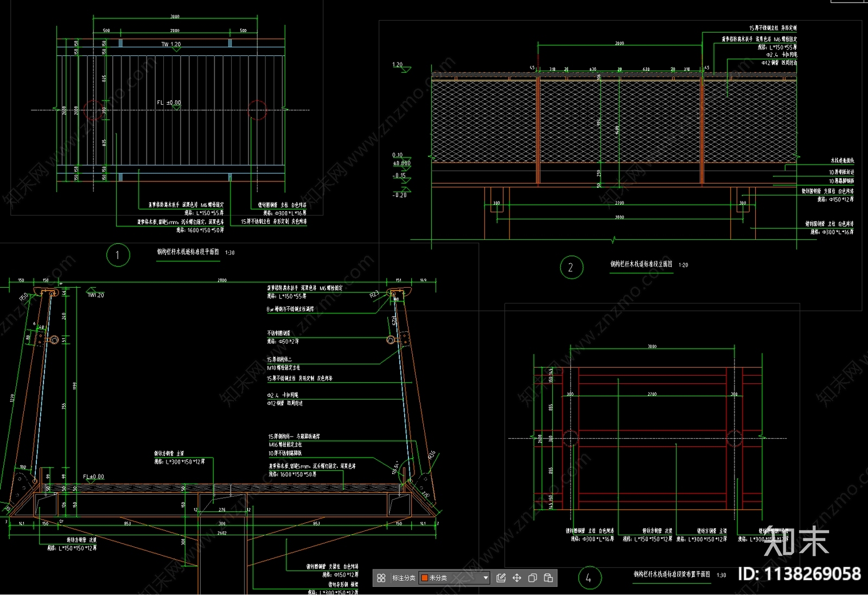The image size is (868, 595).
Task: Click the edit annotation pencil icon
Action: pyautogui.click(x=501, y=578)
